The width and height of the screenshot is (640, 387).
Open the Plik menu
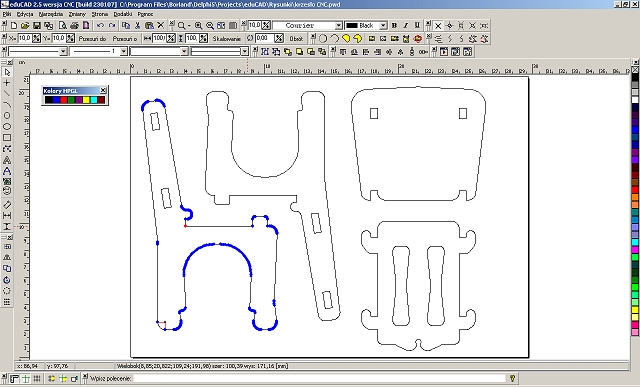click(x=7, y=14)
